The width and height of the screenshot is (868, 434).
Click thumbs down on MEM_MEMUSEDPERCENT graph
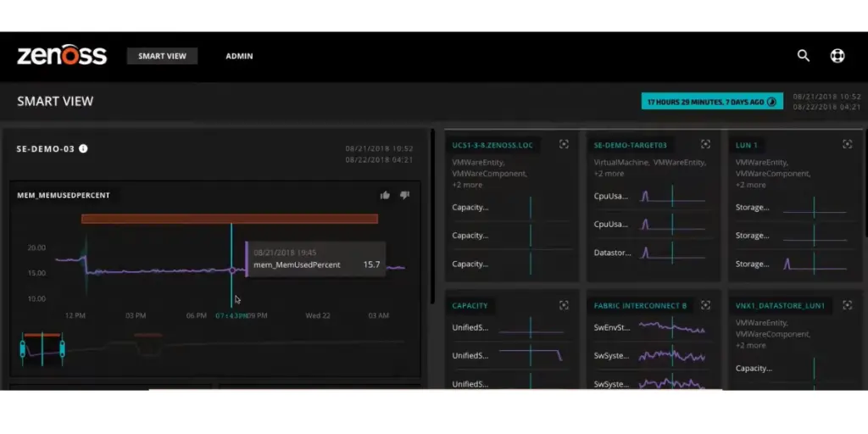click(x=404, y=195)
